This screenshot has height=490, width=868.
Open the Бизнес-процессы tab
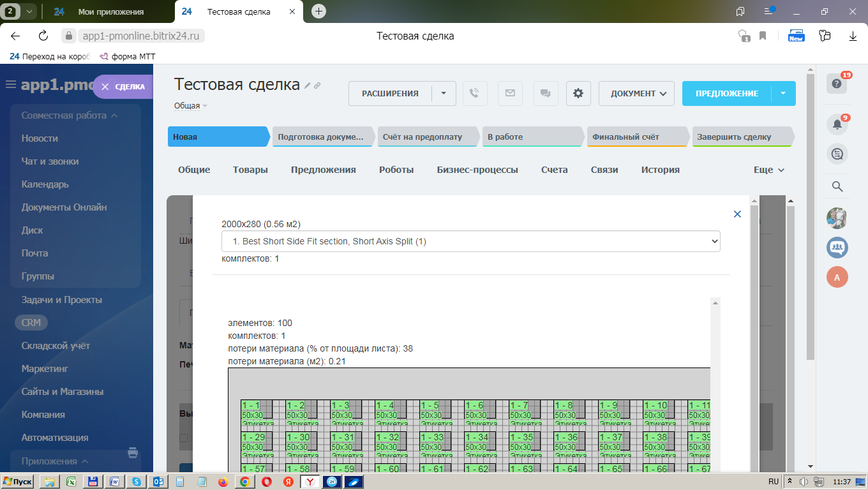477,170
